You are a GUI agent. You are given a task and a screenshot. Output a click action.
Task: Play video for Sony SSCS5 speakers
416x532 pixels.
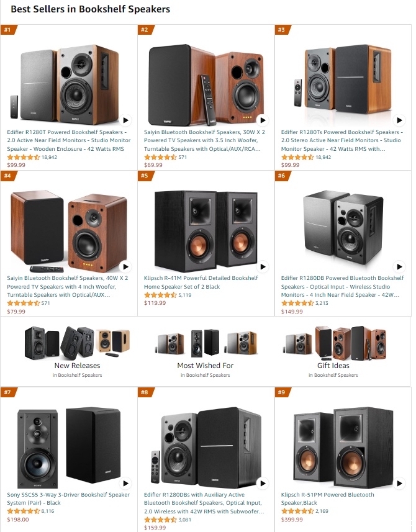tap(125, 483)
